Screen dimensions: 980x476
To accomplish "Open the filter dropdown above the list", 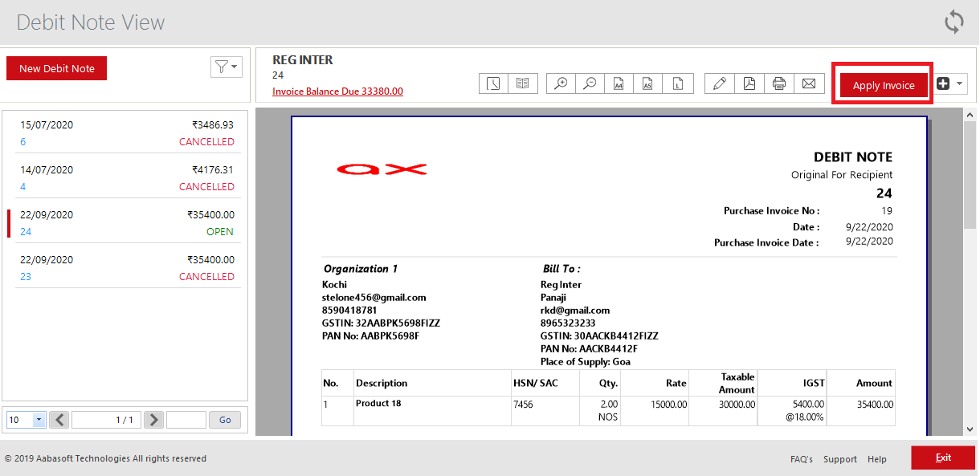I will pos(226,67).
